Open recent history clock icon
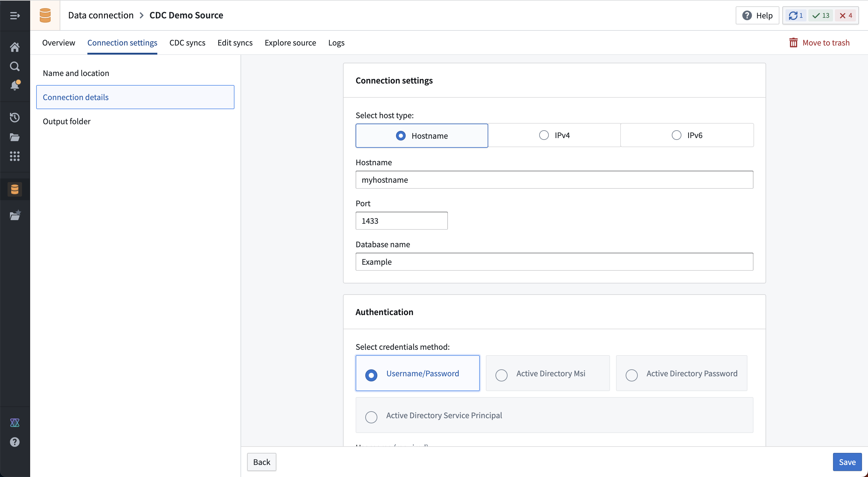The height and width of the screenshot is (477, 868). [15, 117]
